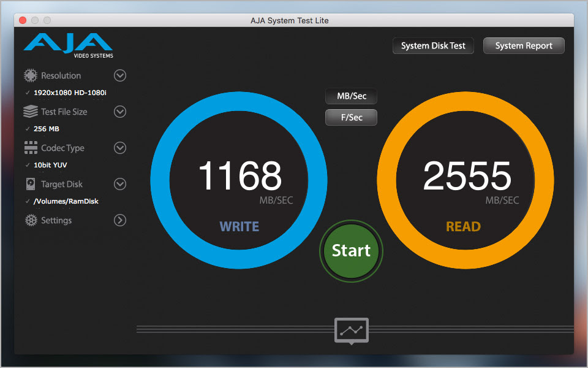Image resolution: width=588 pixels, height=368 pixels.
Task: Select the /Volumes/RamDisk target entry
Action: pyautogui.click(x=66, y=201)
